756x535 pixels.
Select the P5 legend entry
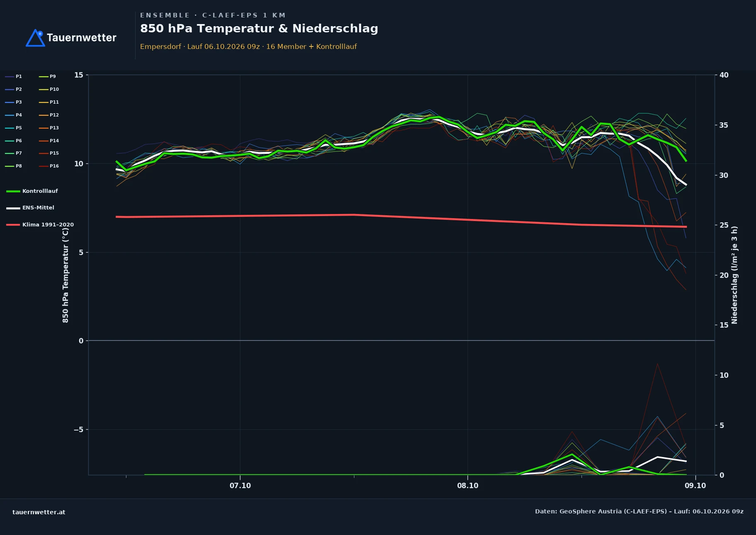coord(14,128)
